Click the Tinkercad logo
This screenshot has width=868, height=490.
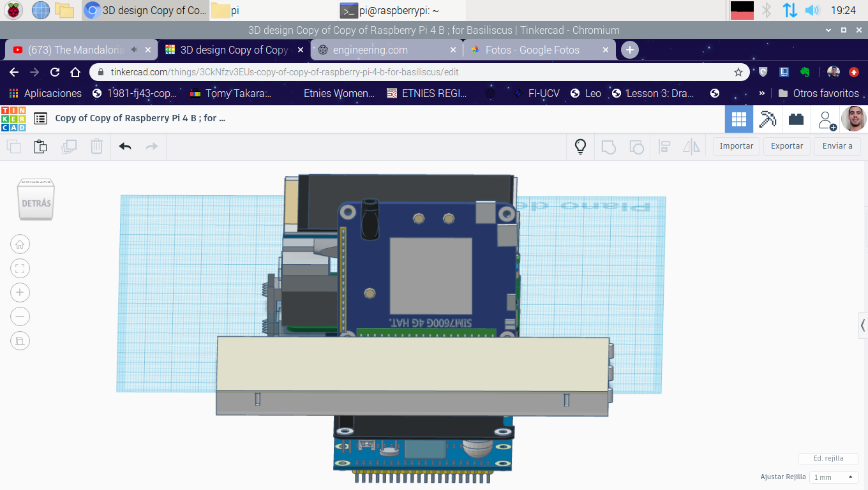pyautogui.click(x=13, y=119)
